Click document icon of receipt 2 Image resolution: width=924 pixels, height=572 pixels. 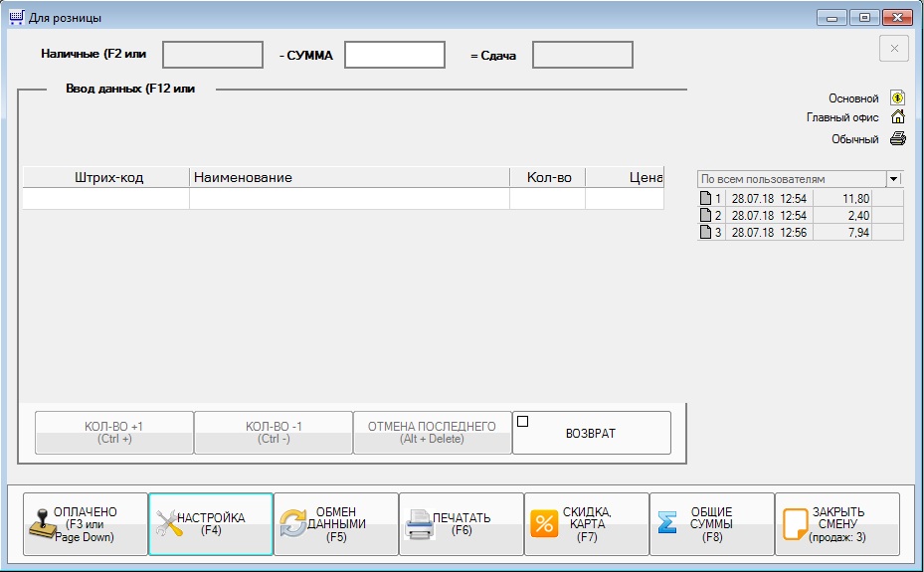(x=705, y=215)
